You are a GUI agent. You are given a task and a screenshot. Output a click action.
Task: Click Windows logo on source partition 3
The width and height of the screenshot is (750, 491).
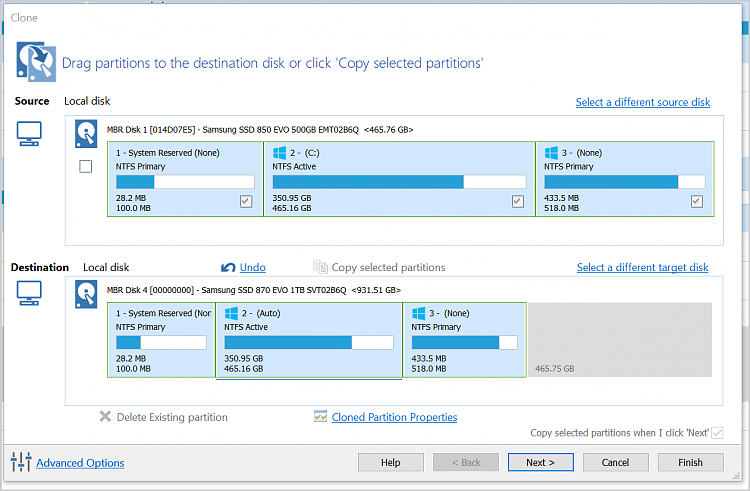click(x=551, y=153)
